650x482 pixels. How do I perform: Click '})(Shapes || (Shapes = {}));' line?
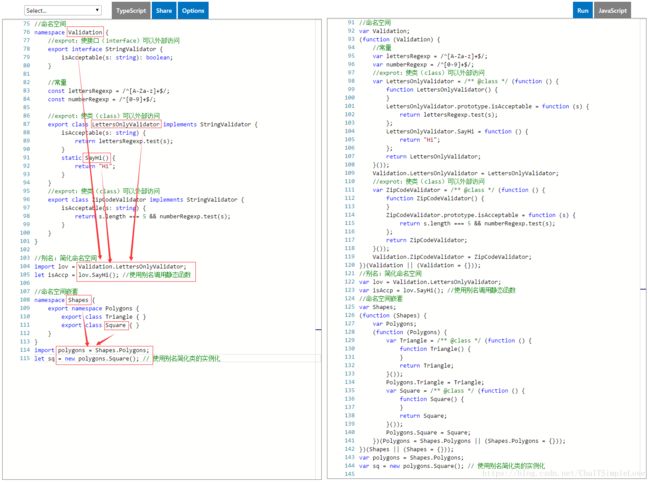click(406, 449)
